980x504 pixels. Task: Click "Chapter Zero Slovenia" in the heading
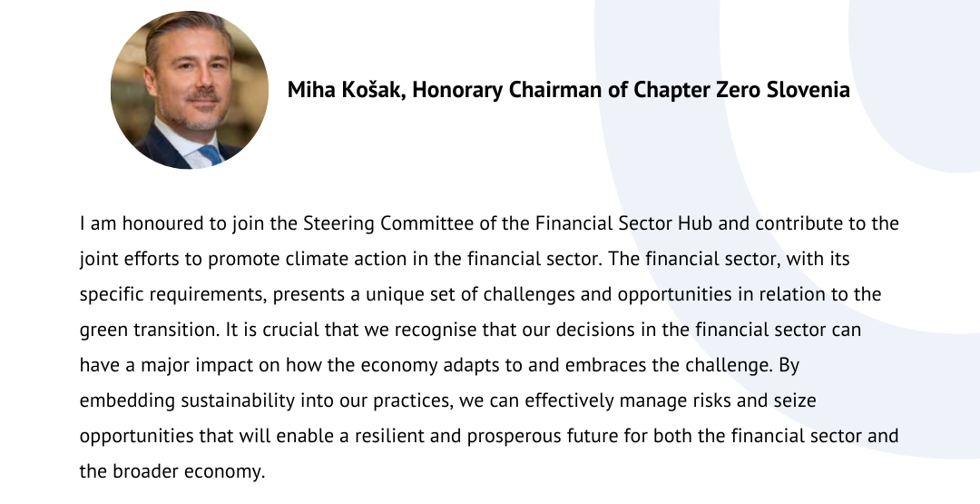(x=742, y=90)
